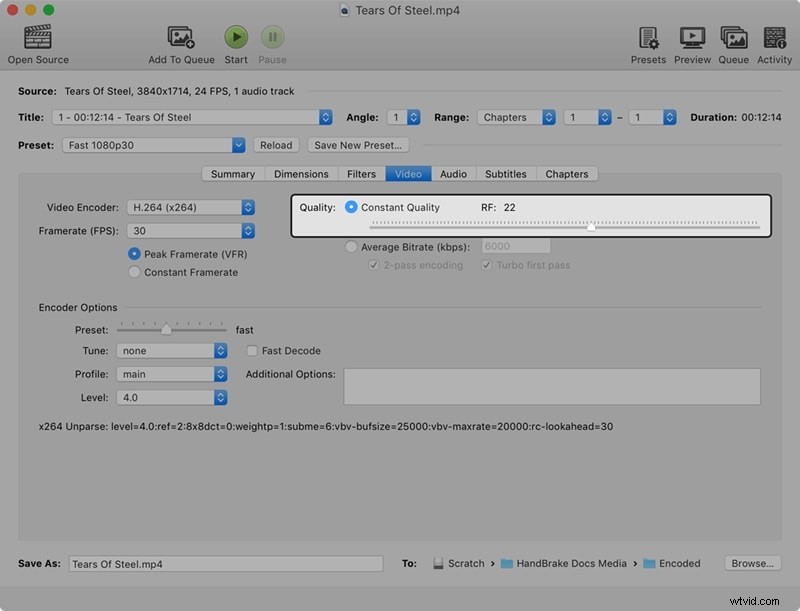Open the Preview window
The height and width of the screenshot is (611, 800).
tap(692, 35)
